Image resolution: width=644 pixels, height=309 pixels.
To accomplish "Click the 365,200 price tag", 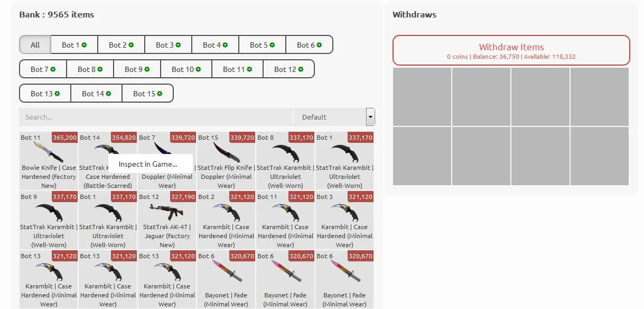I will click(64, 138).
